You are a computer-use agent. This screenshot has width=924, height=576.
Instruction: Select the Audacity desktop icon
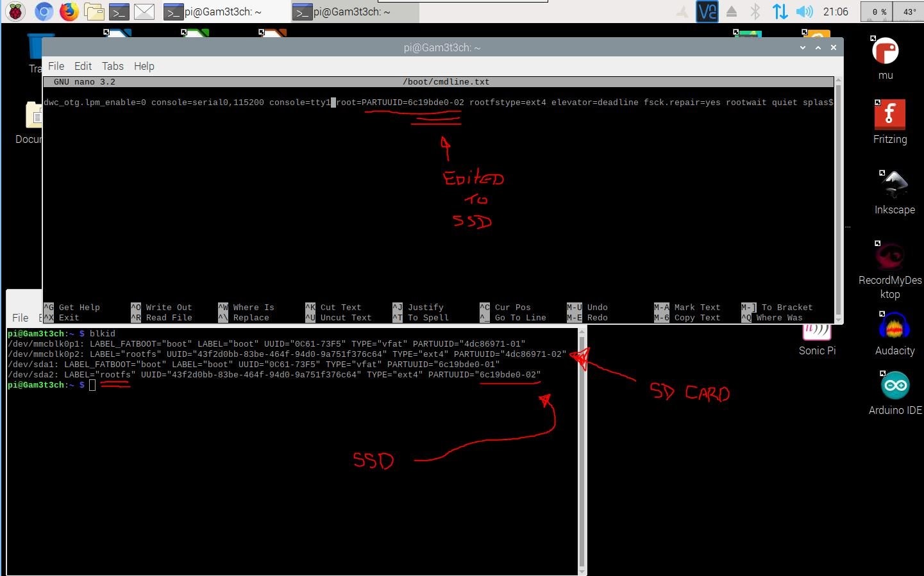tap(895, 334)
